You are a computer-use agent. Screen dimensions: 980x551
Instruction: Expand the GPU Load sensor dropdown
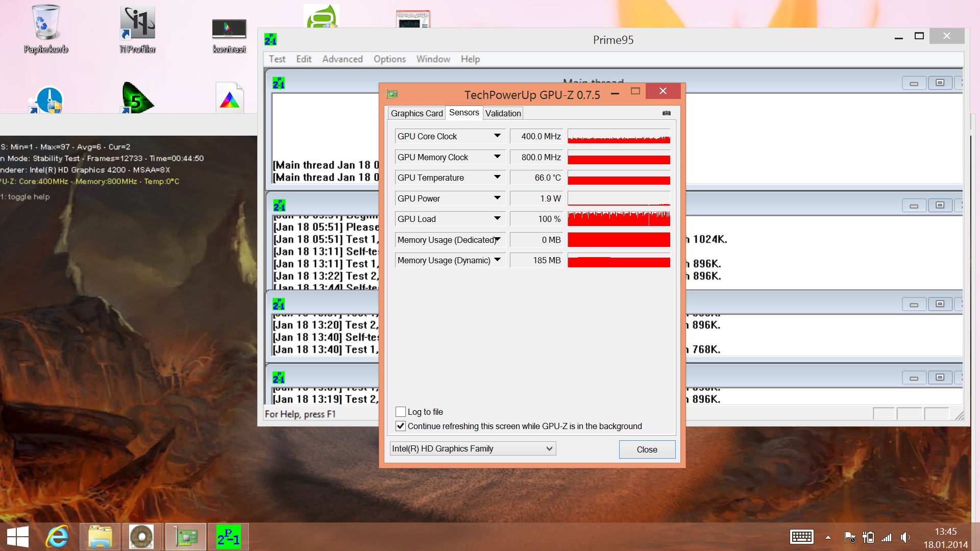tap(497, 219)
